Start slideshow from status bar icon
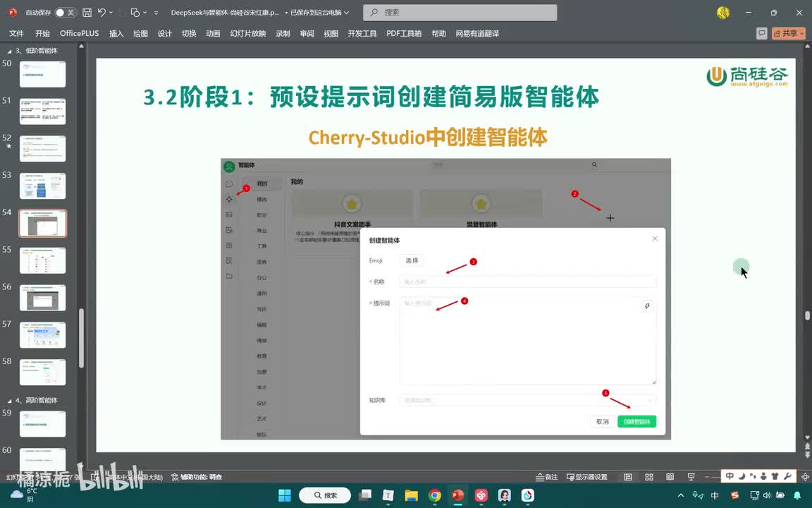This screenshot has height=508, width=812. coord(691,477)
